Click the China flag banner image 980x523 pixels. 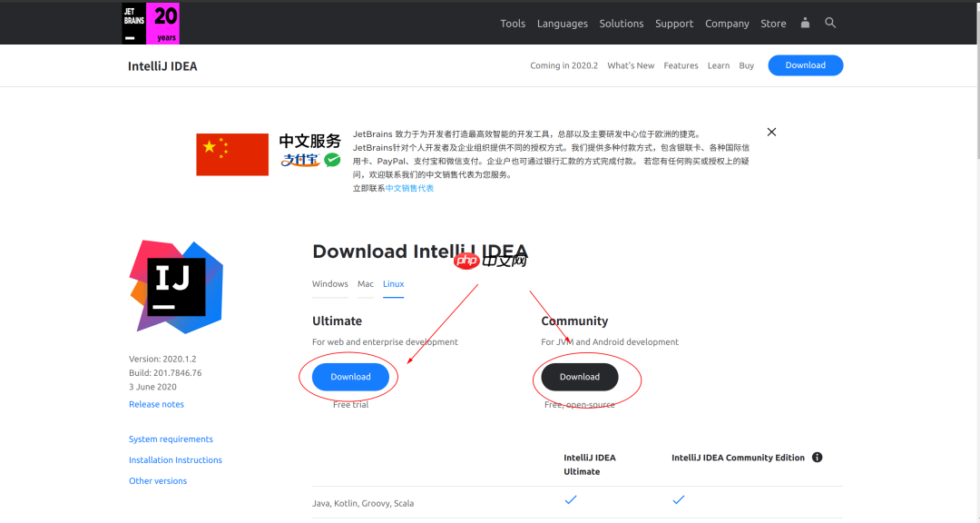pyautogui.click(x=232, y=154)
